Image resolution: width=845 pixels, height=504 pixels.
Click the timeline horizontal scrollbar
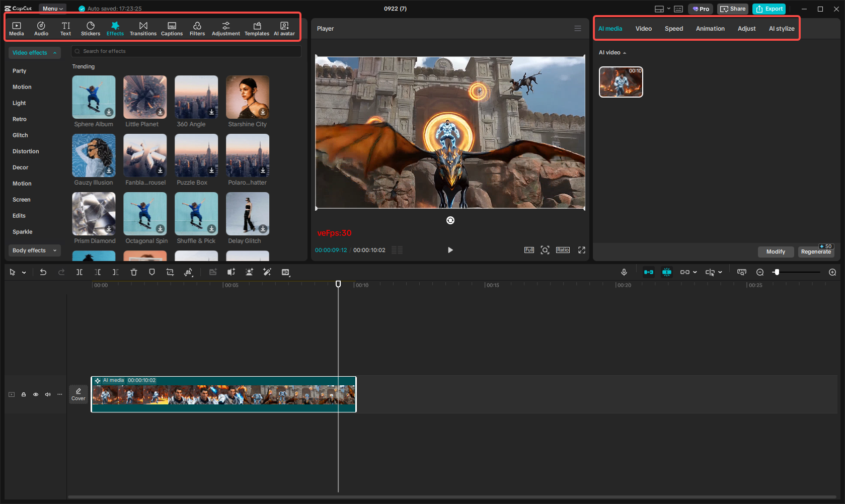pyautogui.click(x=451, y=497)
